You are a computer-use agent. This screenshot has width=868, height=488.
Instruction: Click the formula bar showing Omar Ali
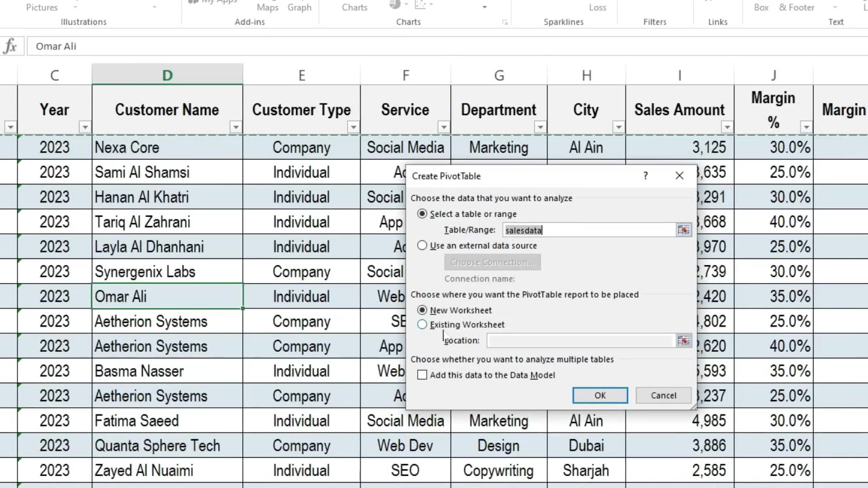[447, 46]
